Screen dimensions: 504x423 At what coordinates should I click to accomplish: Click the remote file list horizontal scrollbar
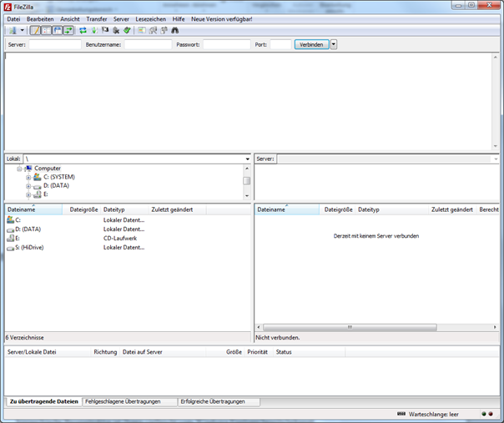coord(350,328)
